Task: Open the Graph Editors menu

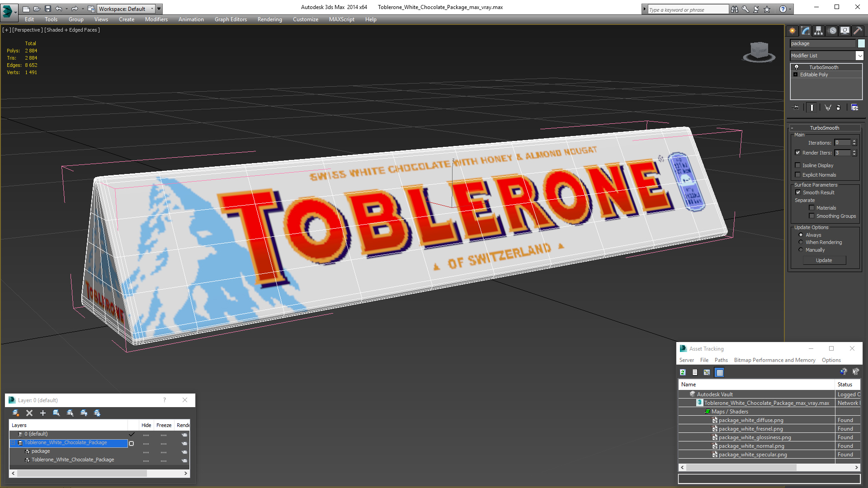Action: tap(231, 19)
